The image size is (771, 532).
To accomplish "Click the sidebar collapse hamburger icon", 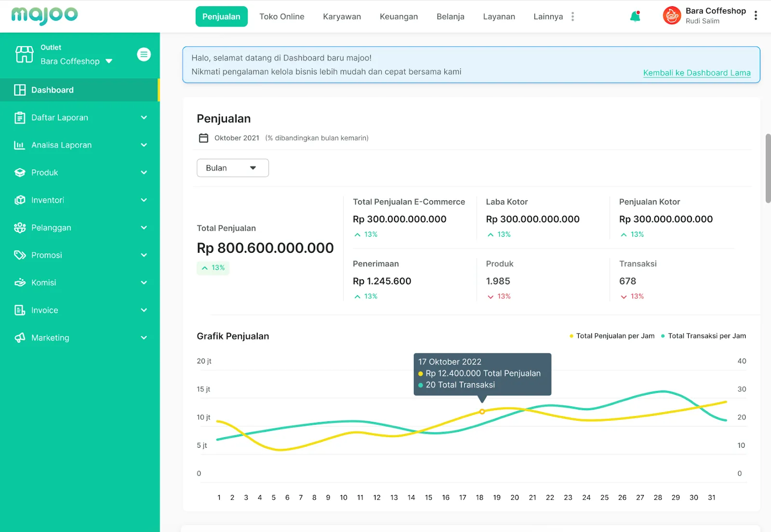I will [x=144, y=54].
